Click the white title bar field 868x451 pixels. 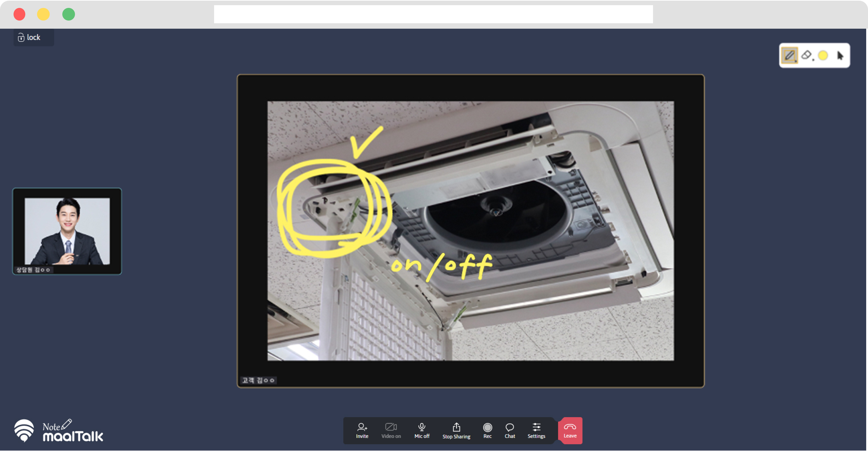433,14
